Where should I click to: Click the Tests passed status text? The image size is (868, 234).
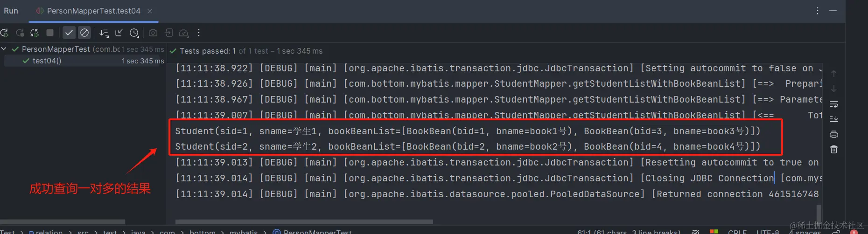point(251,51)
